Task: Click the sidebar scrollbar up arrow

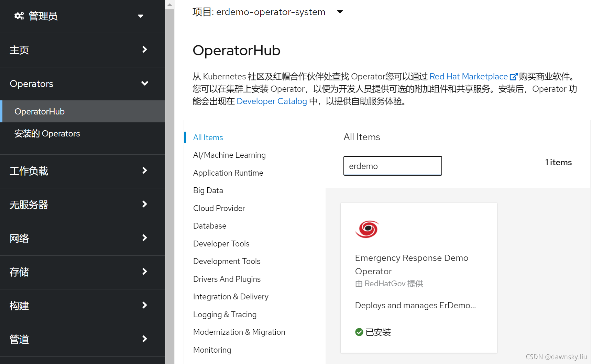Action: pyautogui.click(x=169, y=5)
